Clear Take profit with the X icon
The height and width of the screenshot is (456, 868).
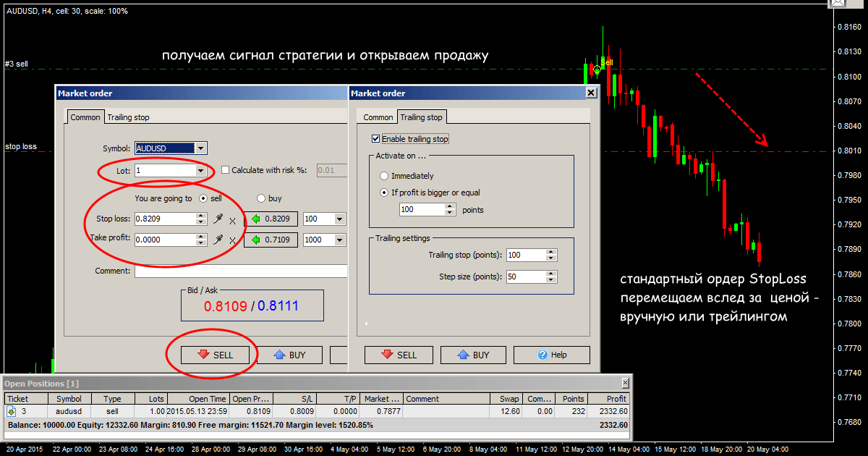[x=232, y=241]
